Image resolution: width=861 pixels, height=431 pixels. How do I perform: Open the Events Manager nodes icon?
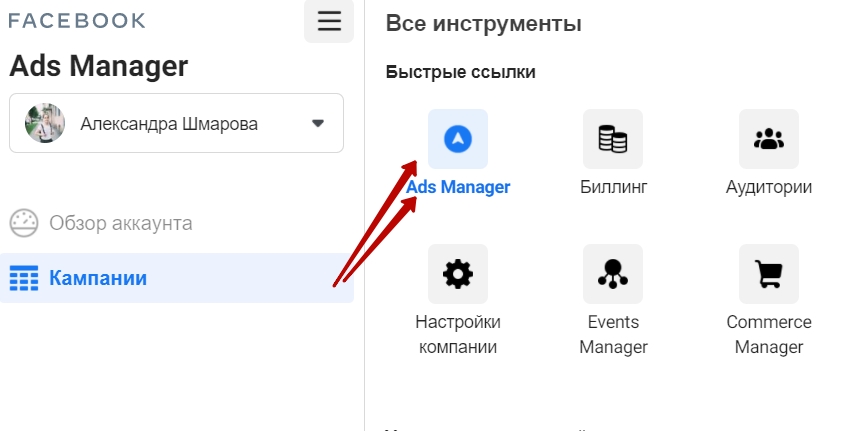613,274
